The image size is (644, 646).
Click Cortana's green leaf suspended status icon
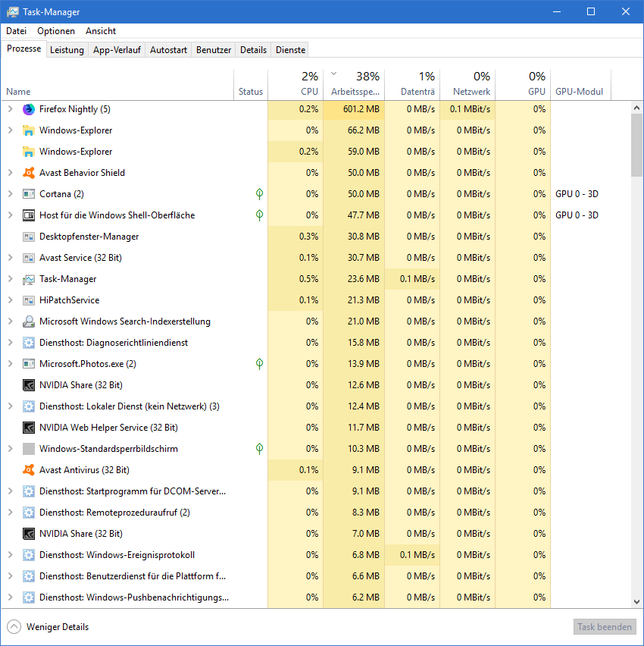(259, 193)
